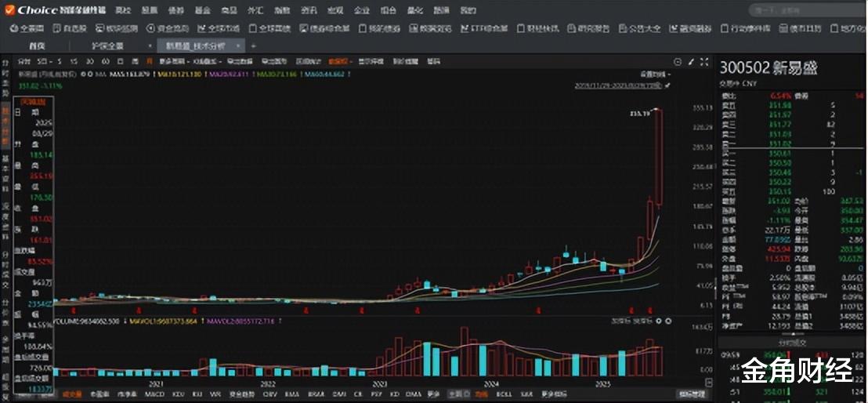Switch to weekly 周 candlesticks
This screenshot has height=403, width=868.
pyautogui.click(x=135, y=61)
